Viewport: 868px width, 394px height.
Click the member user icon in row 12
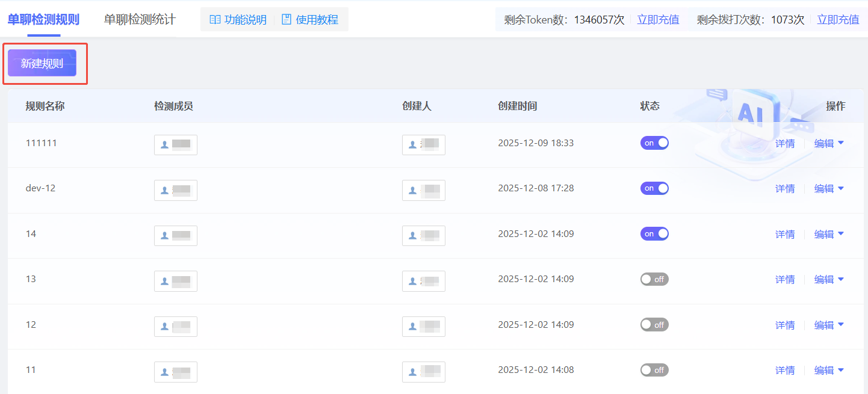click(164, 327)
